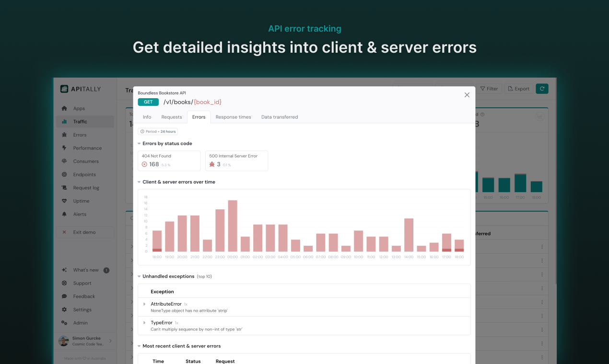Click the chart icon in background card
Image resolution: width=609 pixels, height=364 pixels.
540,116
